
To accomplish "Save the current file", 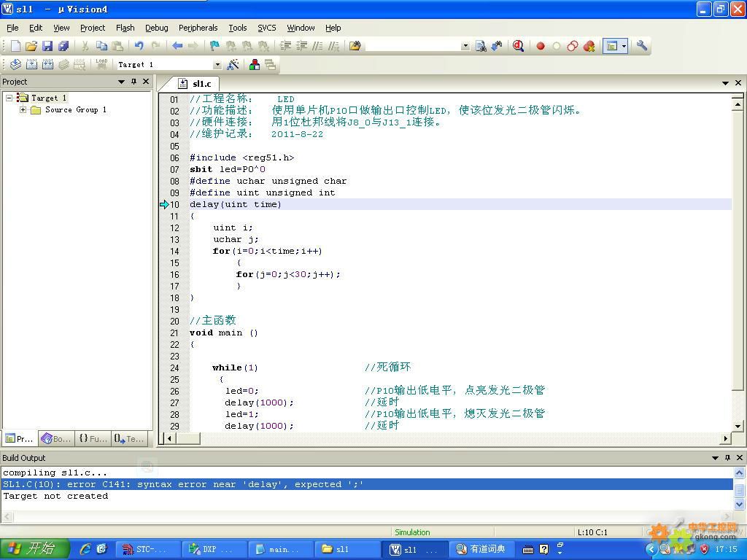I will 47,46.
